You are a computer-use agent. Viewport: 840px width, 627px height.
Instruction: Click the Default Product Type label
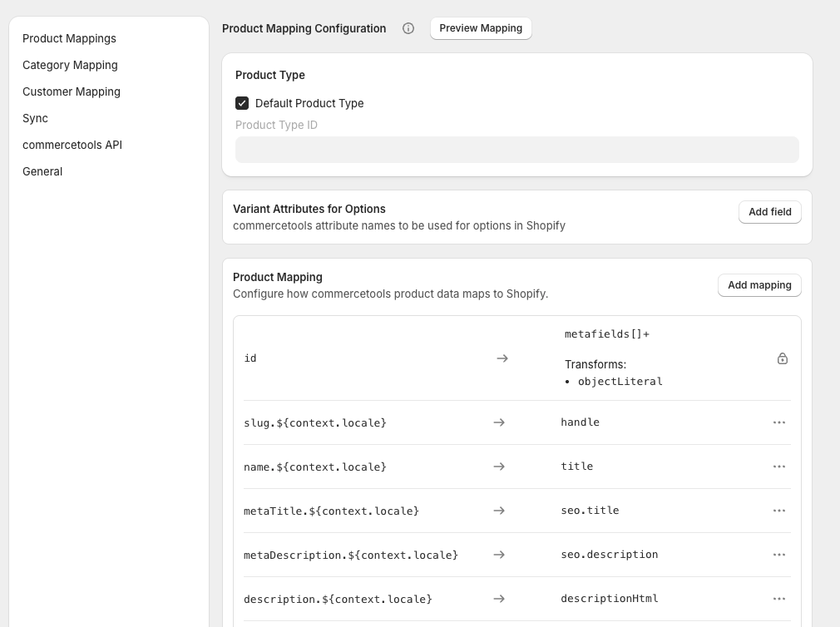[309, 103]
